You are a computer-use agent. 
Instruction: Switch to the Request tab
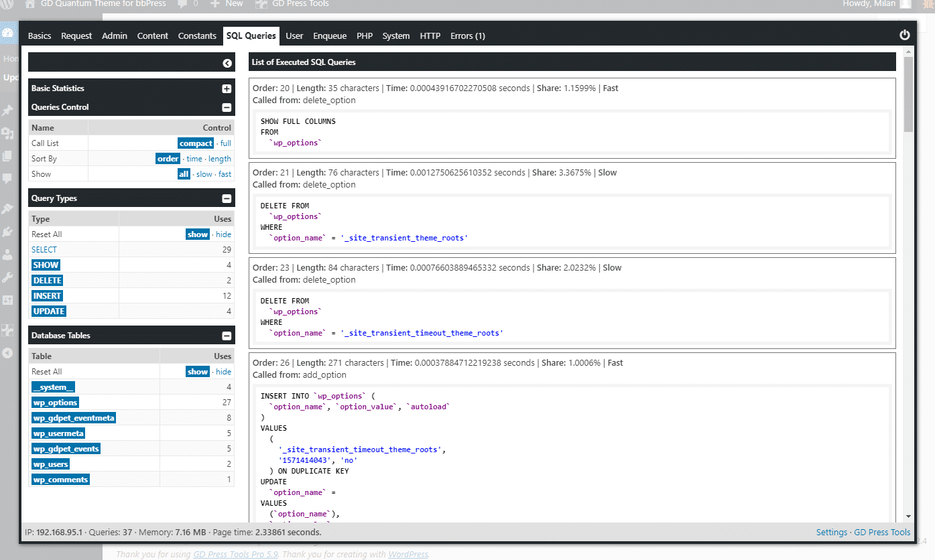click(76, 36)
